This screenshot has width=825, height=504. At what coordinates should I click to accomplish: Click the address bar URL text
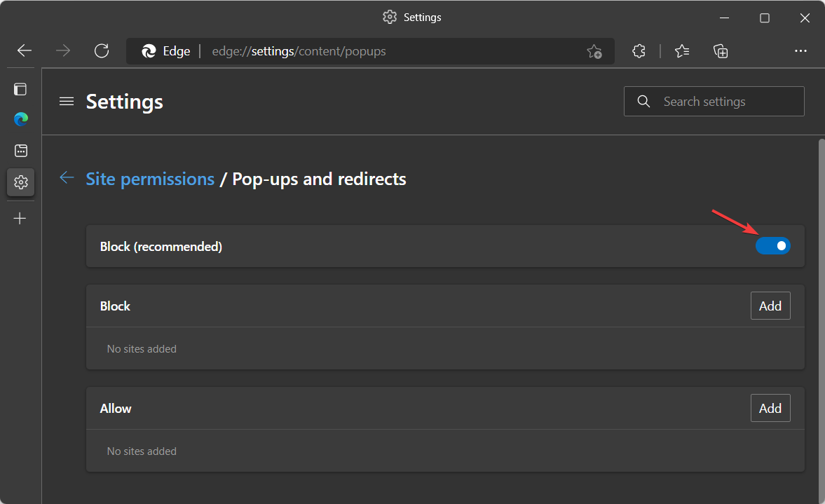(299, 51)
